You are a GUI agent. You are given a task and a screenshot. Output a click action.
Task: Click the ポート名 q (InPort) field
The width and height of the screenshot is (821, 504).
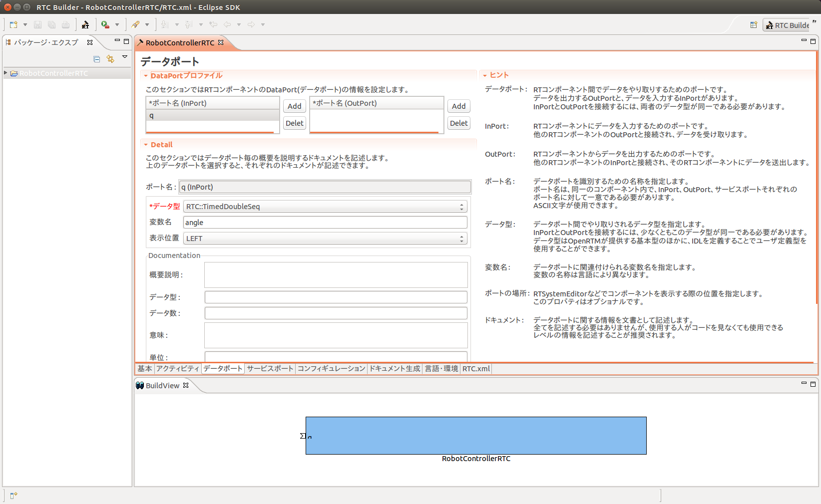tap(325, 187)
